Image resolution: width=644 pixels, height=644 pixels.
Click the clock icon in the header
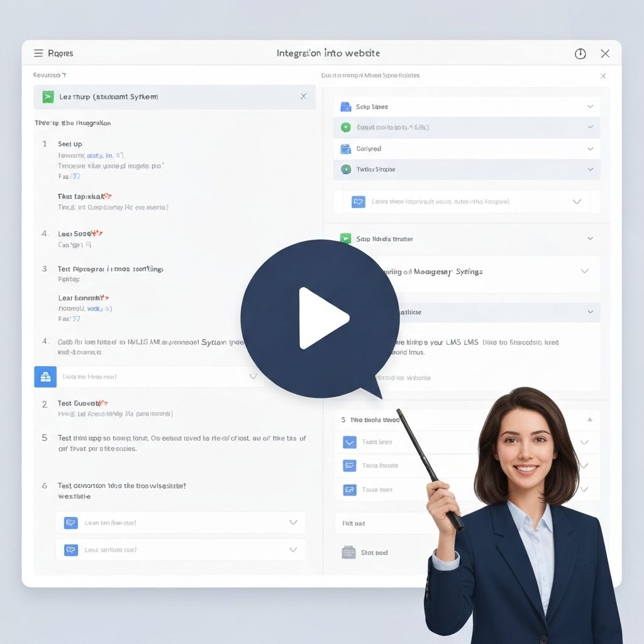(580, 54)
